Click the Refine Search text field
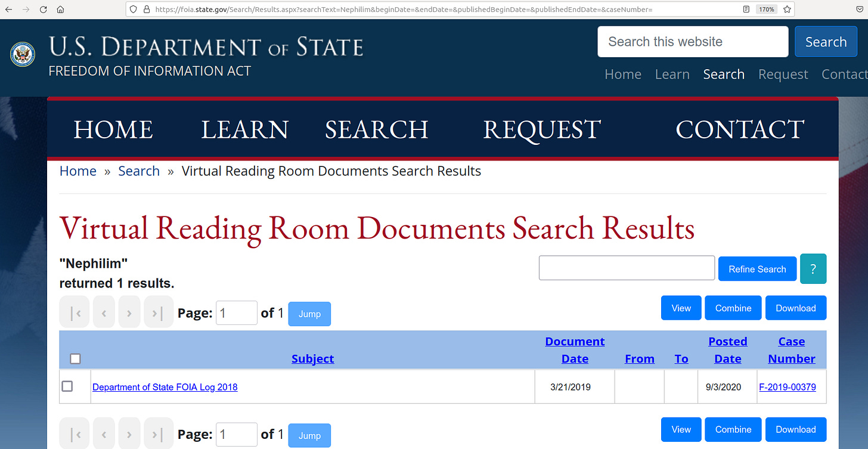This screenshot has width=868, height=449. tap(627, 268)
